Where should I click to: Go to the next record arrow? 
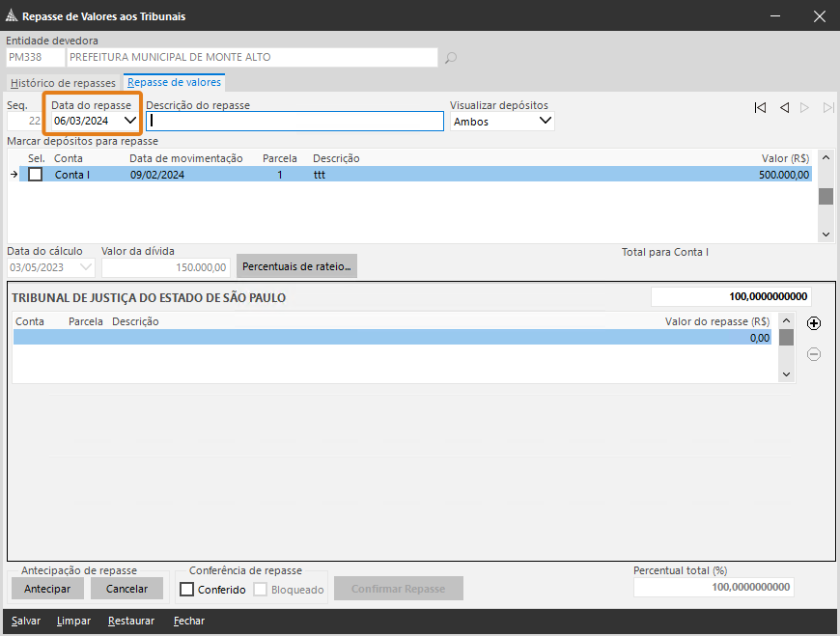tap(805, 108)
